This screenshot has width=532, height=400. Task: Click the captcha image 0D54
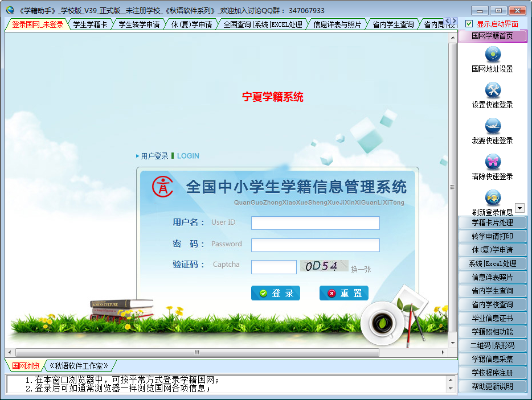(x=325, y=266)
